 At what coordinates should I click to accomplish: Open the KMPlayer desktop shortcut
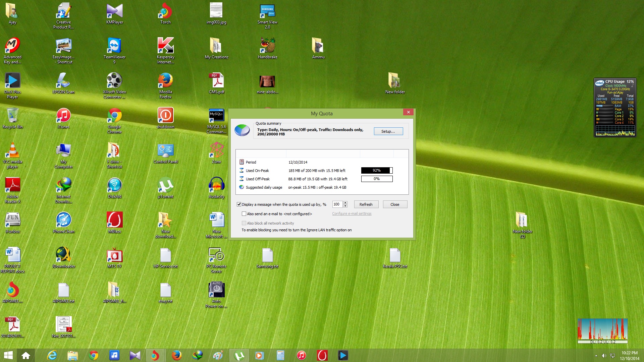[115, 14]
